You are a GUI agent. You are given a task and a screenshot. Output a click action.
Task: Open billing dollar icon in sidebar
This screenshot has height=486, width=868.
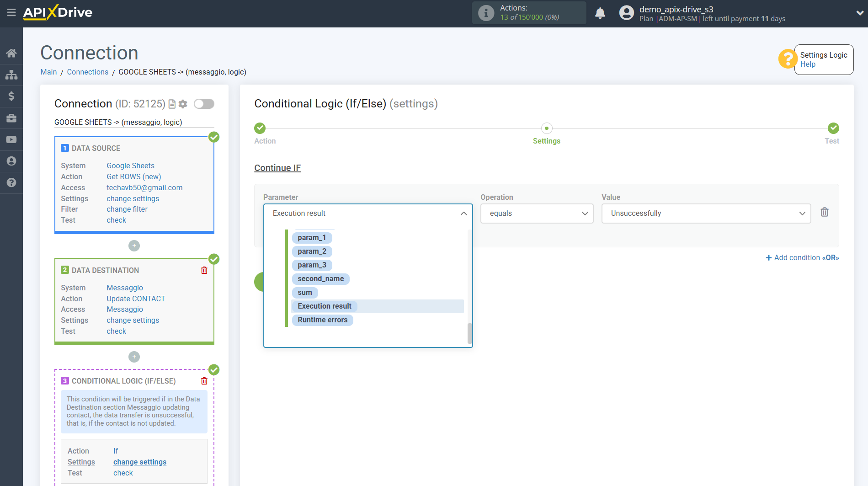(11, 96)
